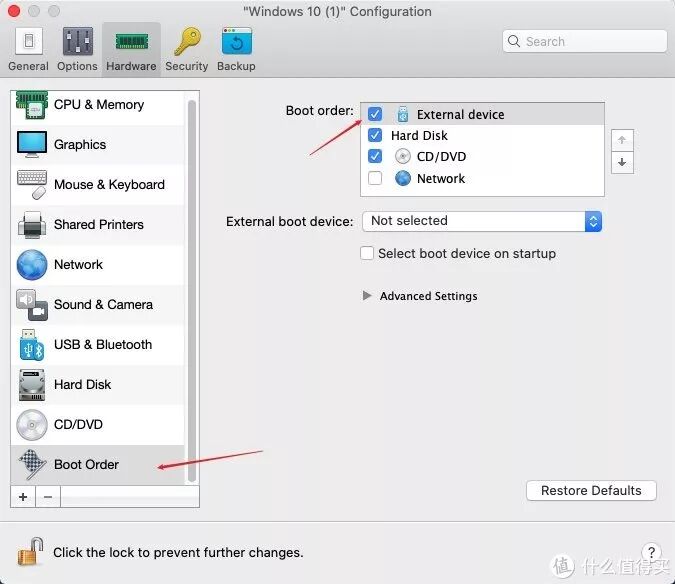Remove a device with the minus button
This screenshot has width=675, height=584.
tap(48, 497)
